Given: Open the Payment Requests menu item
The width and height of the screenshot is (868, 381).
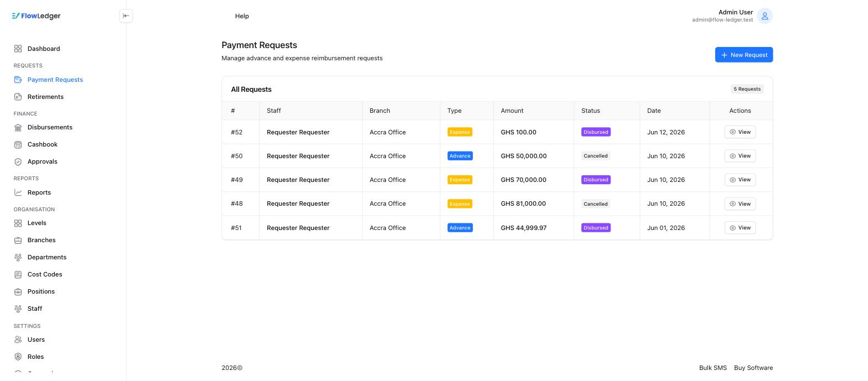Looking at the screenshot, I should [55, 80].
